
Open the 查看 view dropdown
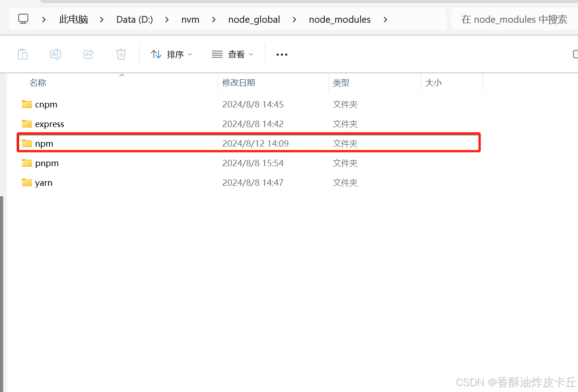(x=233, y=54)
